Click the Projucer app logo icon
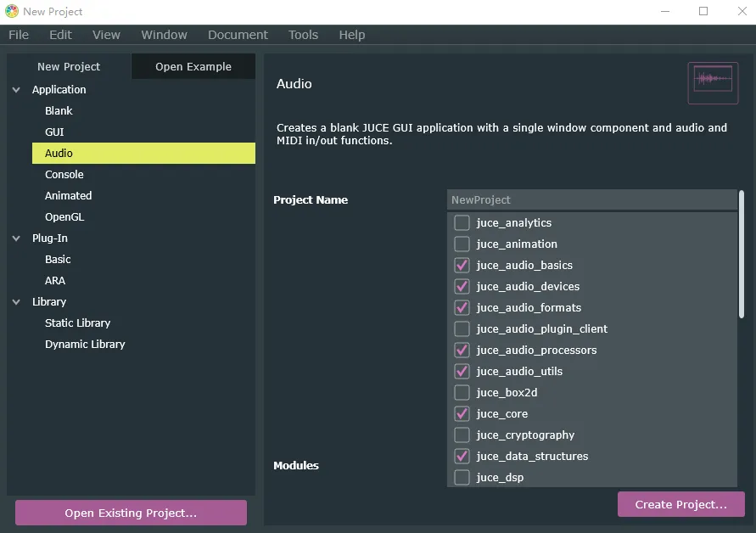The image size is (756, 533). (12, 12)
